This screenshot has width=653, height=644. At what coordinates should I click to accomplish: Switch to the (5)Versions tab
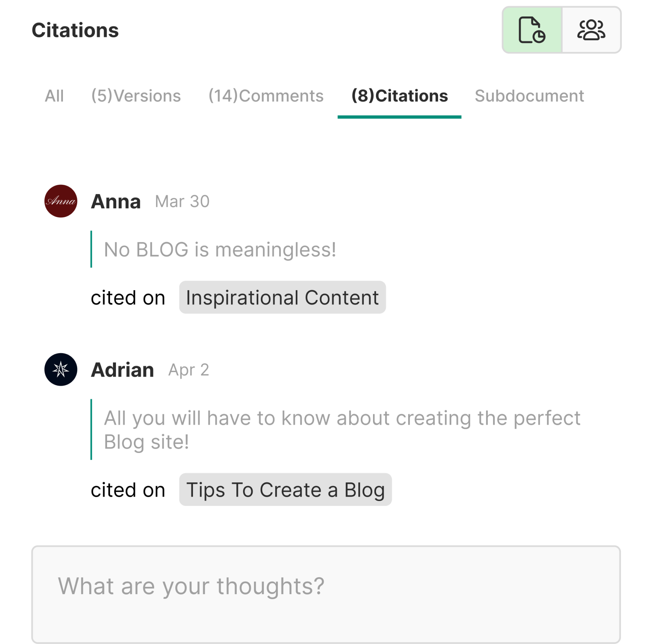pos(136,96)
